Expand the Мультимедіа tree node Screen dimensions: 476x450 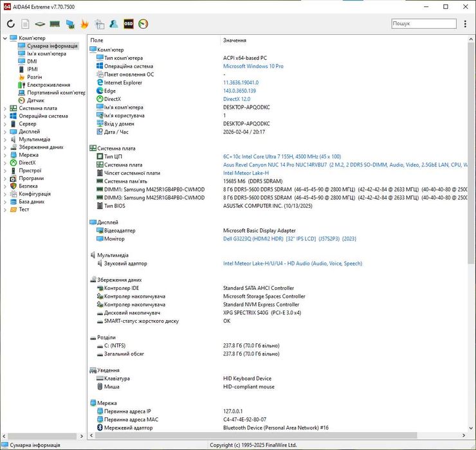(x=5, y=139)
